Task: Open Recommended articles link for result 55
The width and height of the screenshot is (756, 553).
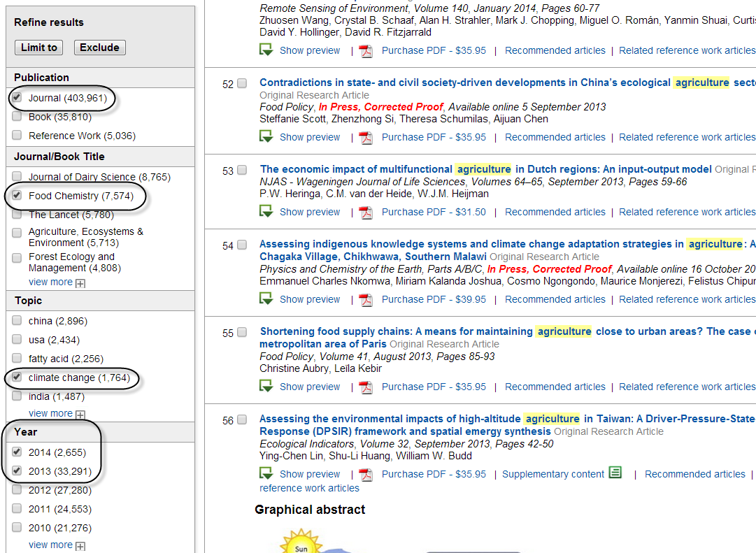Action: click(x=555, y=387)
